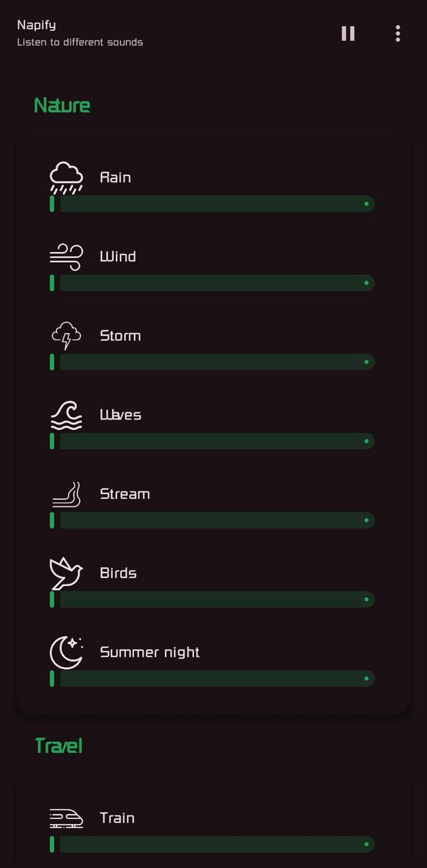Tap the Train sound icon
The image size is (427, 868).
pyautogui.click(x=66, y=818)
